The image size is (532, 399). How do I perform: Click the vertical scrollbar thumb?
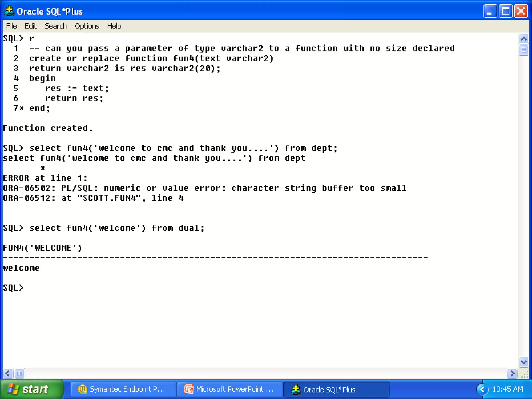tap(523, 50)
